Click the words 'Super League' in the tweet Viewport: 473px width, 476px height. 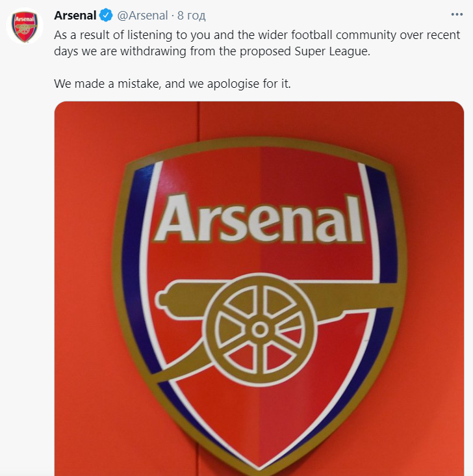[x=332, y=51]
